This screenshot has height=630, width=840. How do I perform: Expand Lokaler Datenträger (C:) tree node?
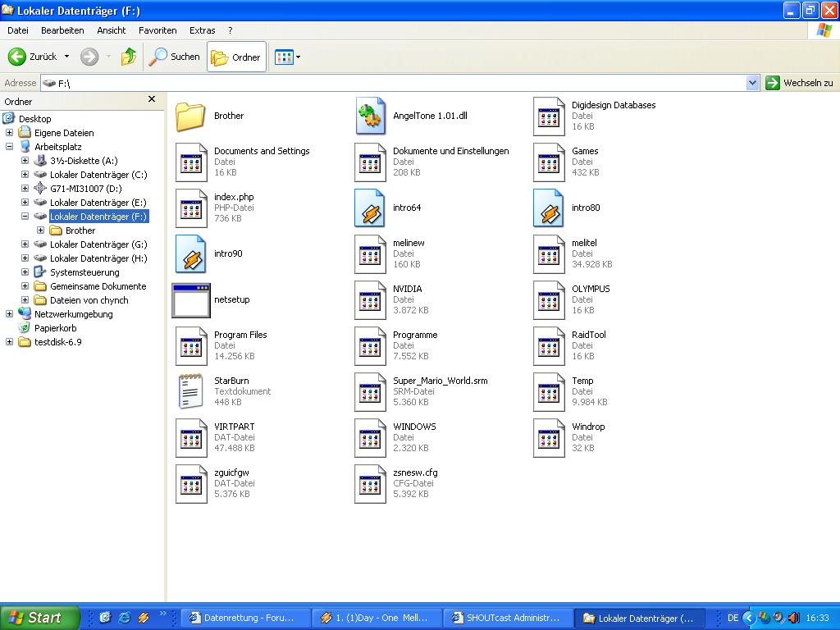(x=25, y=175)
